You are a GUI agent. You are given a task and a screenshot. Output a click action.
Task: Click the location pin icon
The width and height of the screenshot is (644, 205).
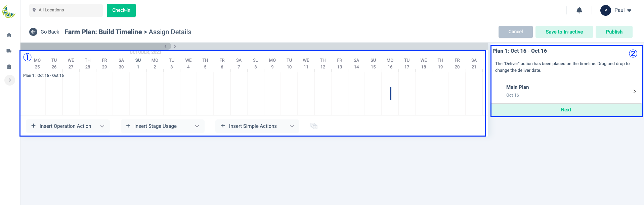tap(34, 10)
